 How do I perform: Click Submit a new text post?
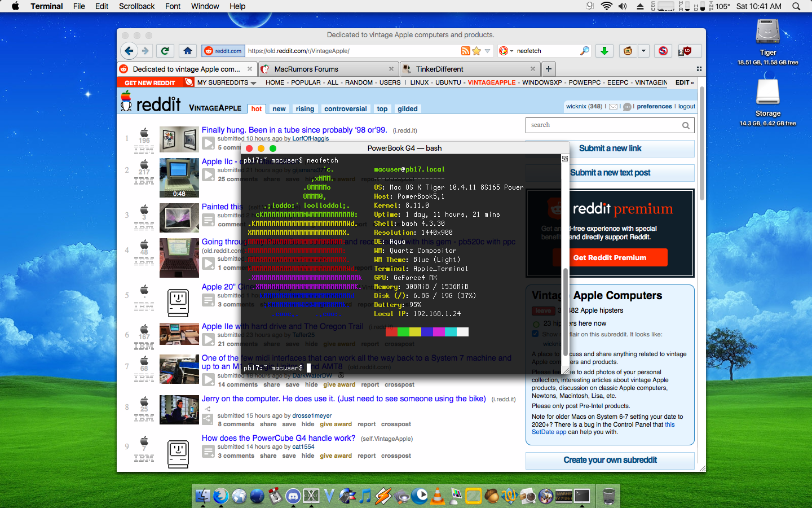(610, 173)
